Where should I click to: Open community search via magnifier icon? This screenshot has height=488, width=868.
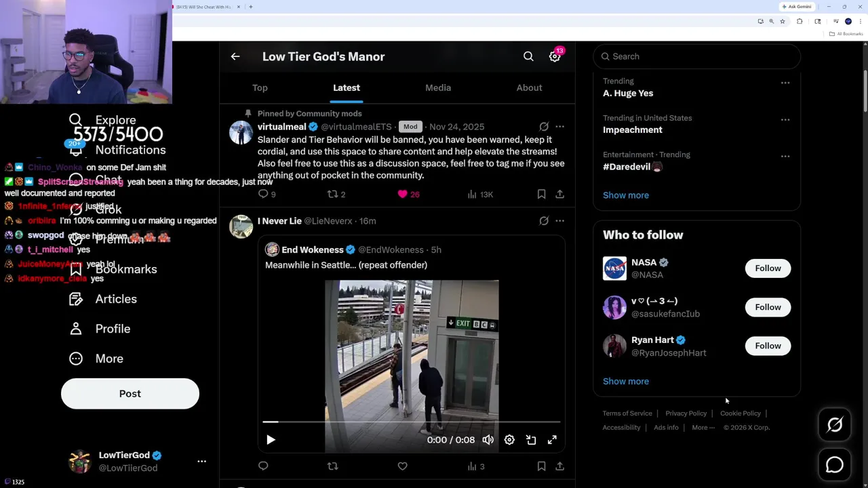(528, 57)
